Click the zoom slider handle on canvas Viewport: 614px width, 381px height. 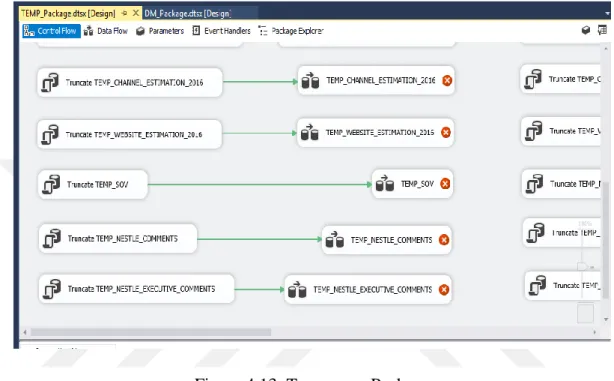click(x=583, y=266)
